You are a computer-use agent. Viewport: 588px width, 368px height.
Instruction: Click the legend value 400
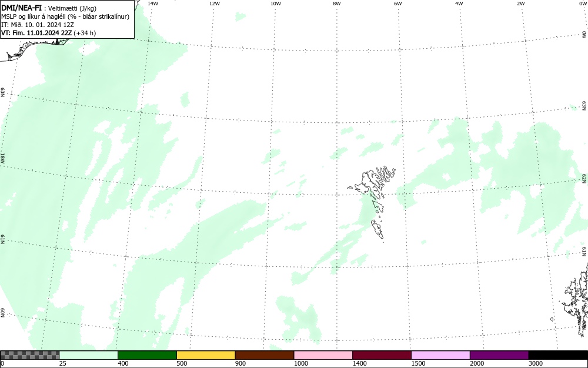click(x=123, y=363)
